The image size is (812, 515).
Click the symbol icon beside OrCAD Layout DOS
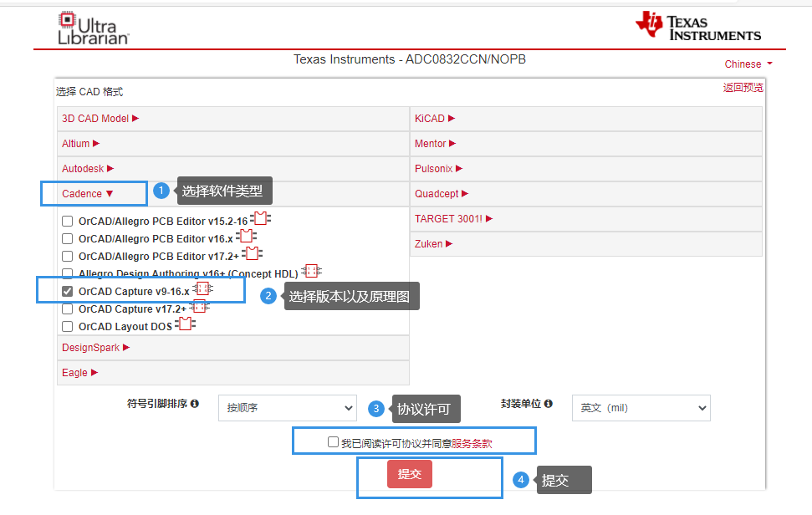(x=186, y=324)
